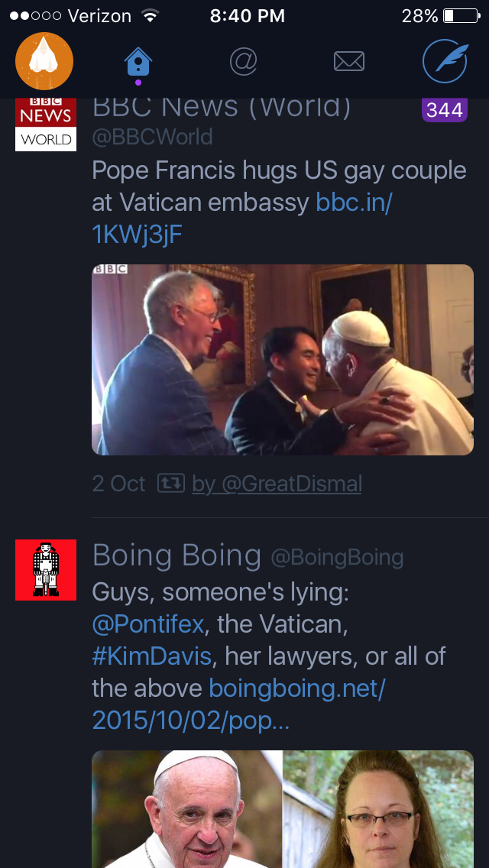Tap the compose tweet feather icon

point(445,61)
